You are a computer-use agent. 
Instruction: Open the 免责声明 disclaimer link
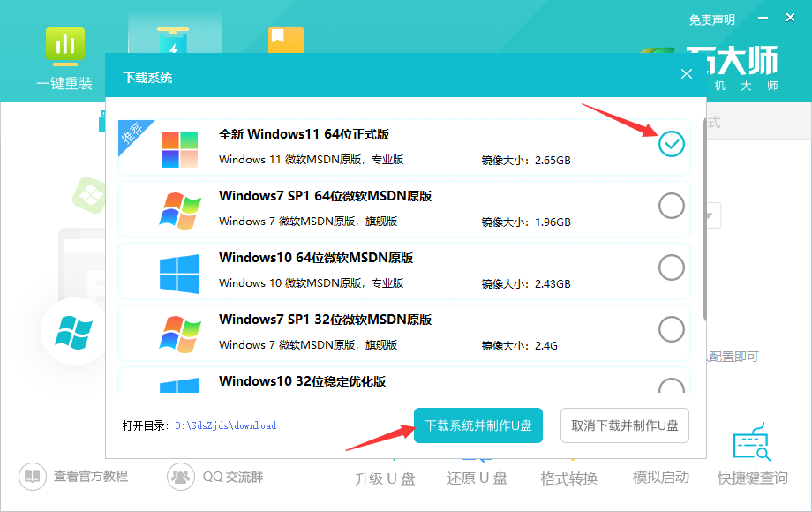[712, 19]
